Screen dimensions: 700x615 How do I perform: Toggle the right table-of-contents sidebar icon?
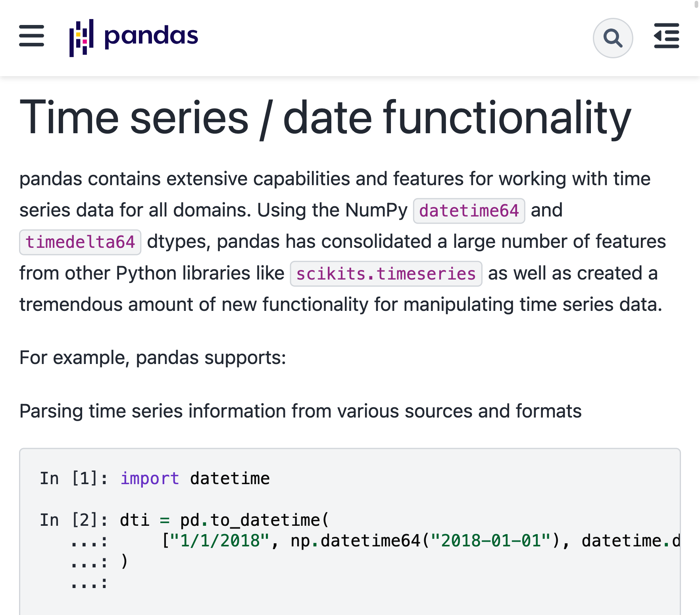(666, 36)
